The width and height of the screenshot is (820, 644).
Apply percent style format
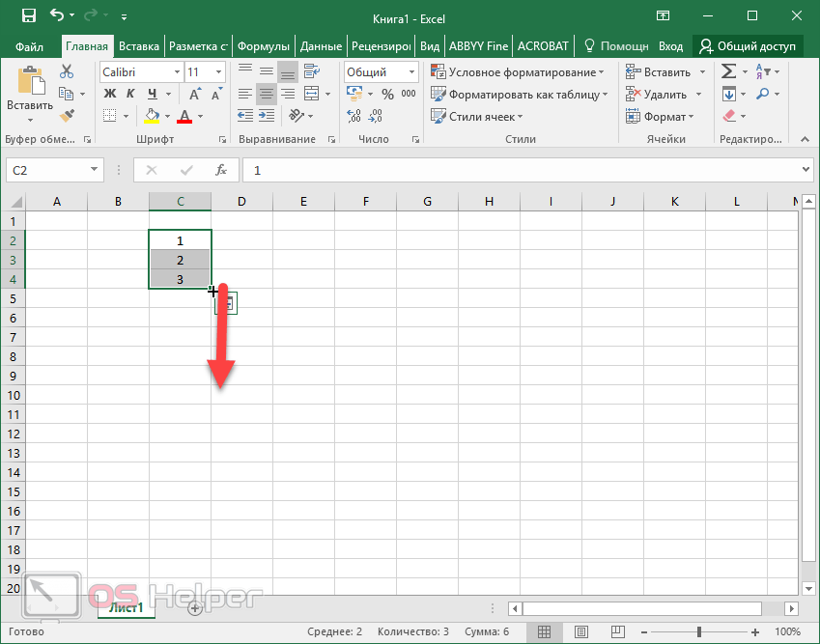point(387,94)
